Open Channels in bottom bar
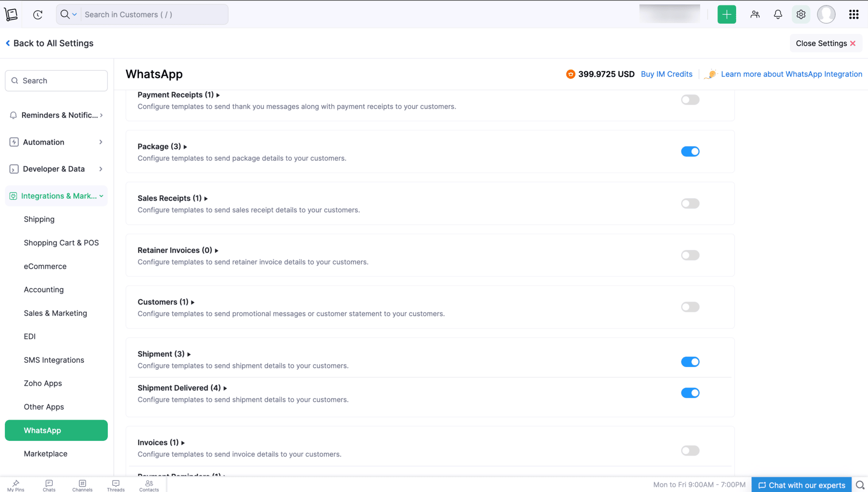Image resolution: width=868 pixels, height=492 pixels. pyautogui.click(x=82, y=486)
